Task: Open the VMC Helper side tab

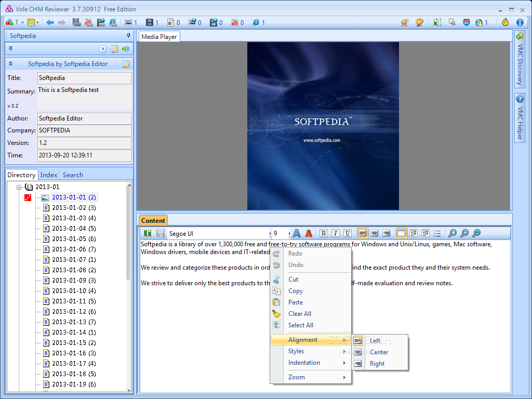Action: coord(520,118)
